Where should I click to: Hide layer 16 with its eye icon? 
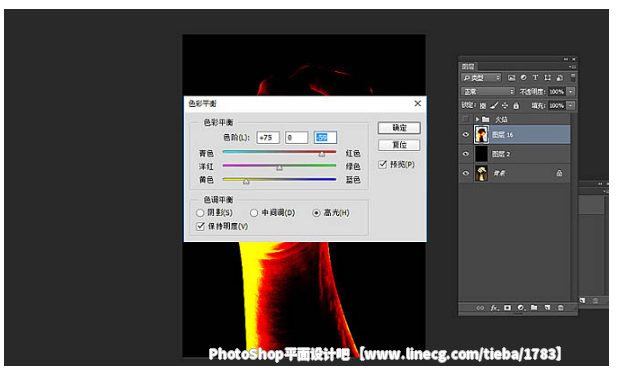466,135
